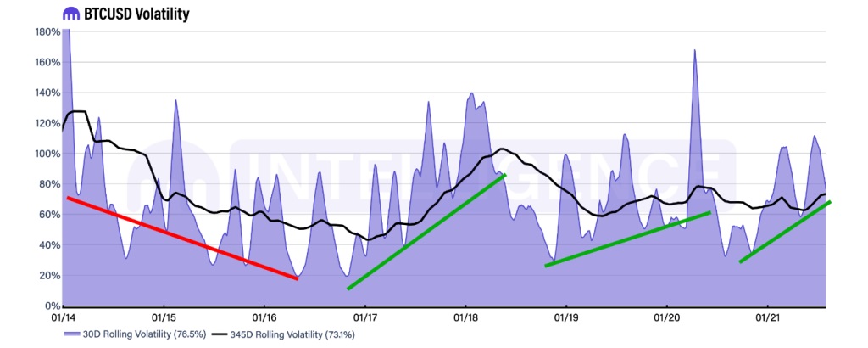Click the 01/14 label on the x-axis

pos(63,318)
